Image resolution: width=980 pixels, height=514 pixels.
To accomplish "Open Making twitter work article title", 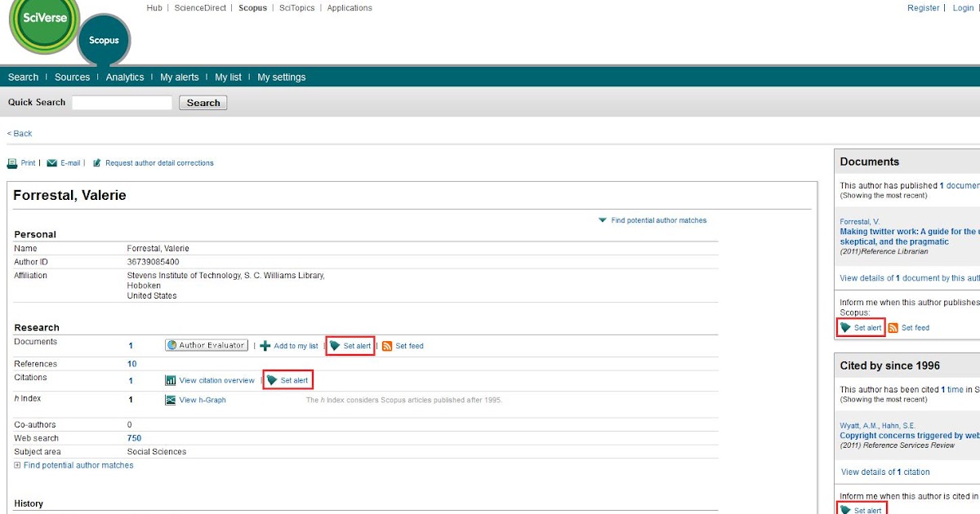I will click(x=910, y=237).
